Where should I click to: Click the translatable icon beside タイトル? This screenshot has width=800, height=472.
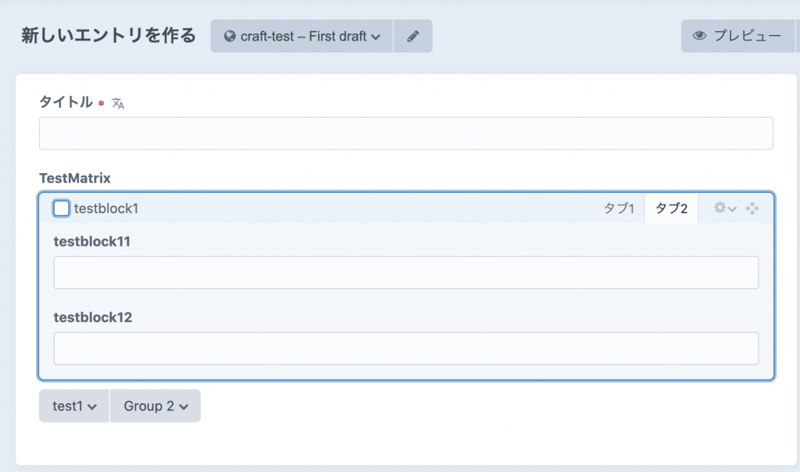[x=118, y=103]
